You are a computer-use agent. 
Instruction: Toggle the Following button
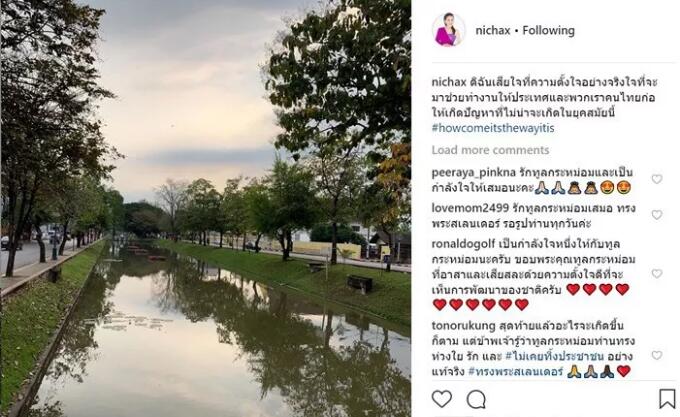pos(549,30)
